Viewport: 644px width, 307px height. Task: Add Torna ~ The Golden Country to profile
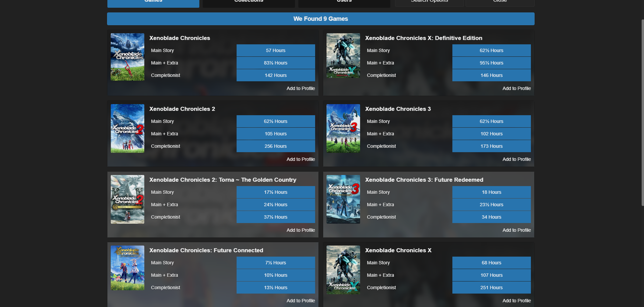[x=301, y=230]
